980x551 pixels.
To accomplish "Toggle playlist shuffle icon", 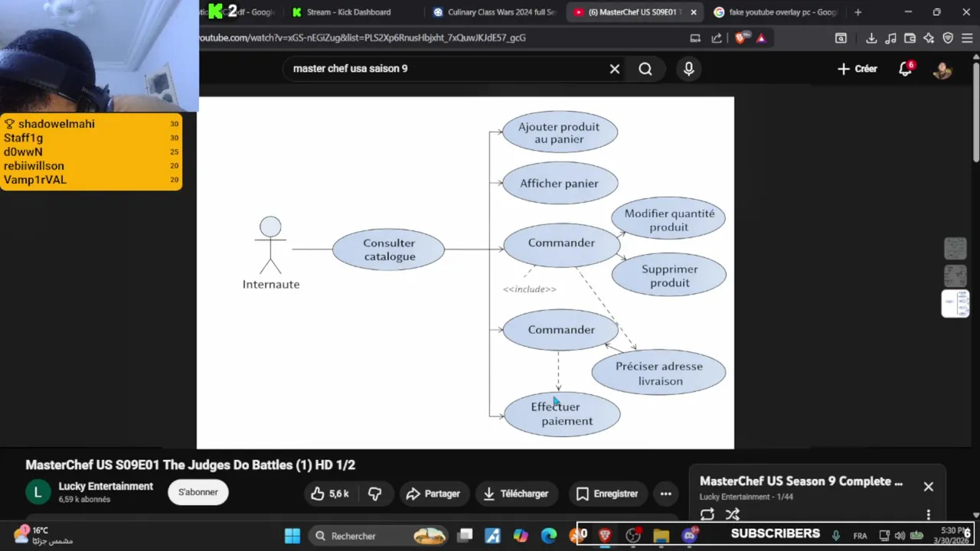I will click(x=733, y=514).
